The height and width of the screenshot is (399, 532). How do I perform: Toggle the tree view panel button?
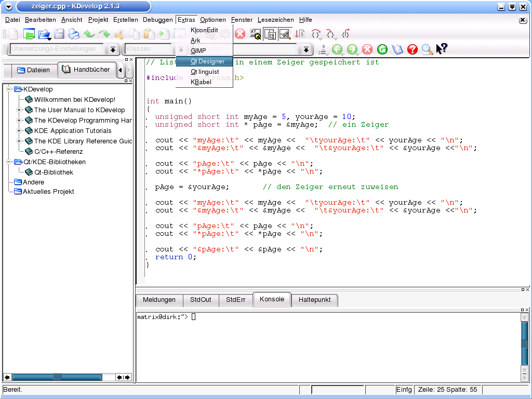click(x=270, y=34)
